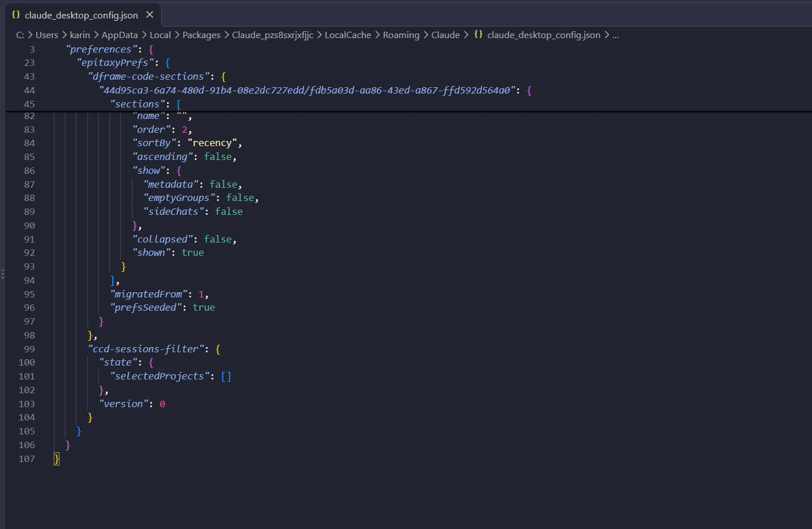Click the "sideChats" key on line 89

click(x=173, y=211)
